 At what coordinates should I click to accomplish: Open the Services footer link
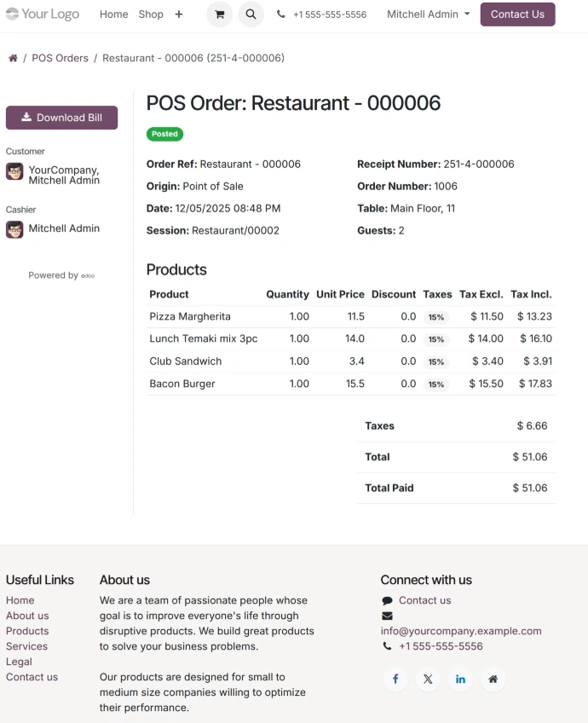pyautogui.click(x=26, y=646)
